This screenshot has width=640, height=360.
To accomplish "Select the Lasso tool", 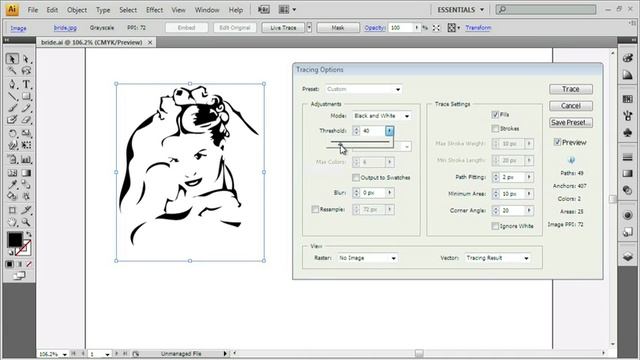I will pos(26,71).
